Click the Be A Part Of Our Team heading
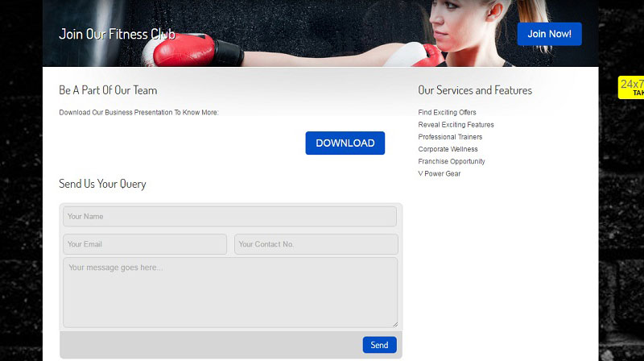Viewport: 644px width, 361px height. pos(108,90)
